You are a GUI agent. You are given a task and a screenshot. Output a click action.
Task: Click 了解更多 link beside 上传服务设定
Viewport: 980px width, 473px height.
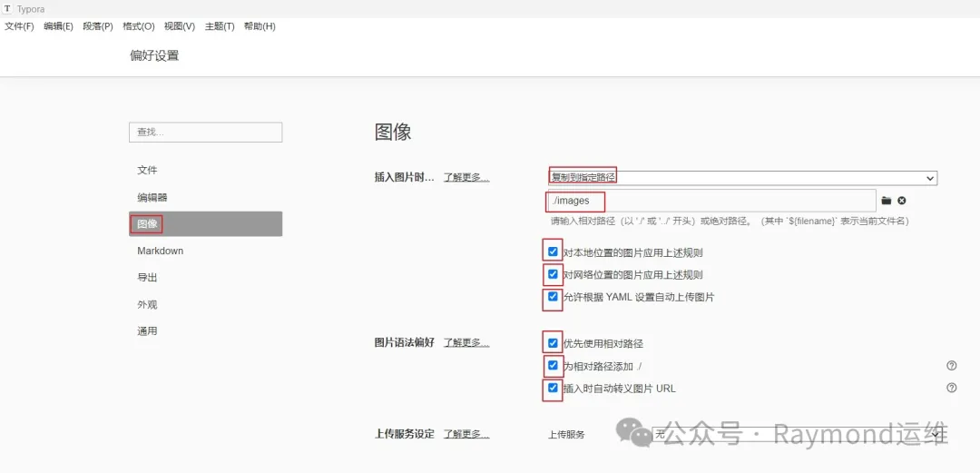[x=466, y=434]
